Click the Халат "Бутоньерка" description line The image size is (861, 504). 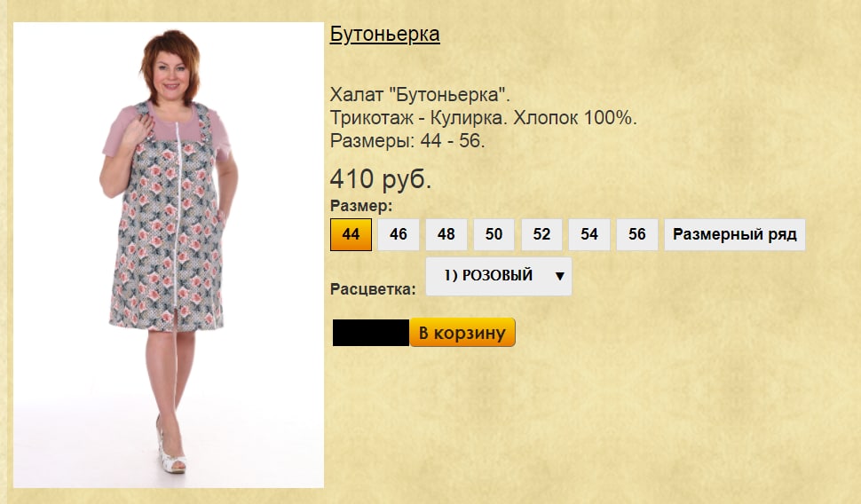(x=420, y=95)
